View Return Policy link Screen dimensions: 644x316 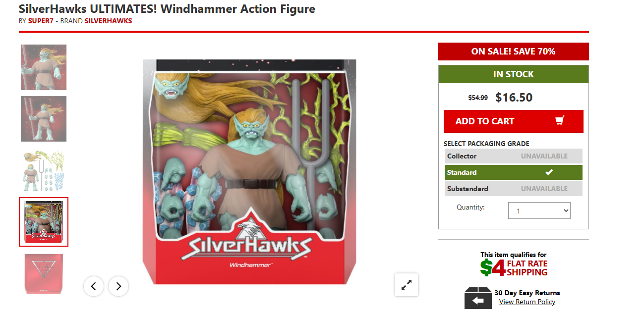click(x=527, y=302)
